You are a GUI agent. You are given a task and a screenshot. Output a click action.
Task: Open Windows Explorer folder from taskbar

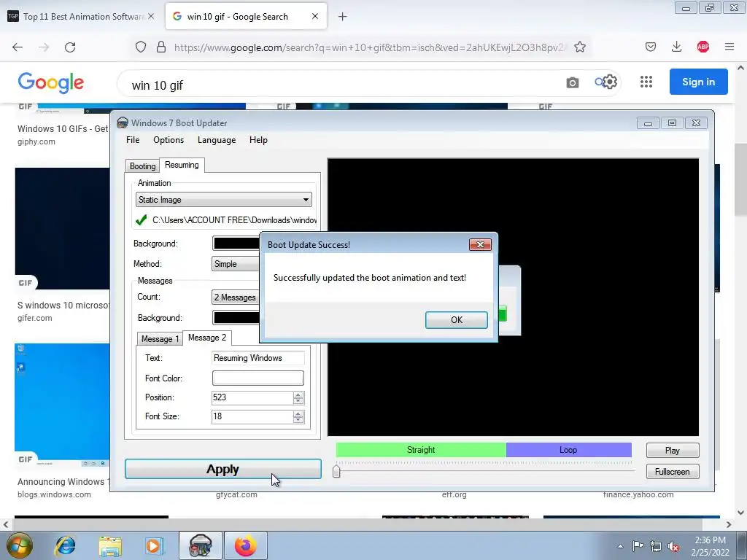pos(110,545)
